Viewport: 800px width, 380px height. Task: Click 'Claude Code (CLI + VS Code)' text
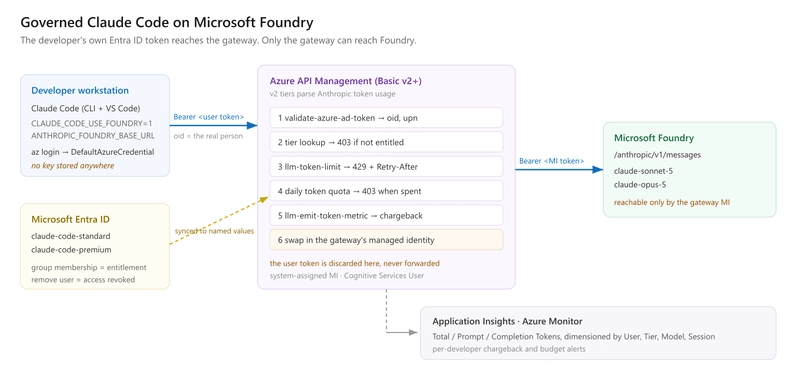click(x=86, y=108)
